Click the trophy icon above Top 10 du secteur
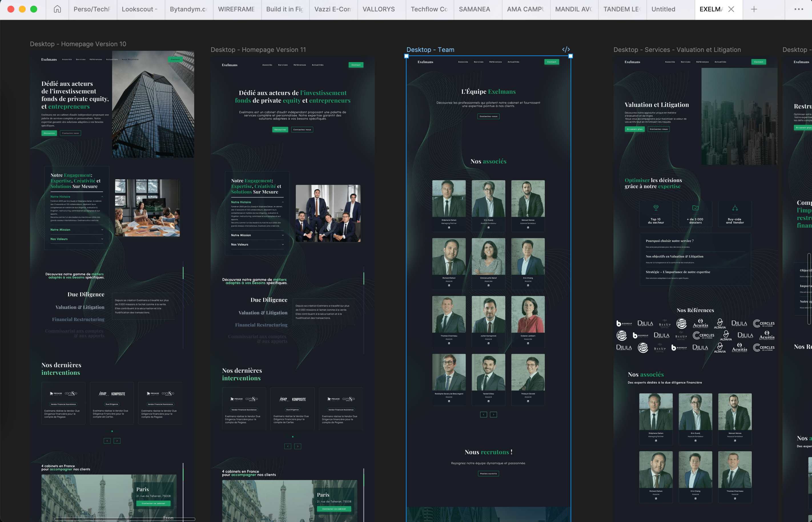This screenshot has width=812, height=522. tap(656, 208)
